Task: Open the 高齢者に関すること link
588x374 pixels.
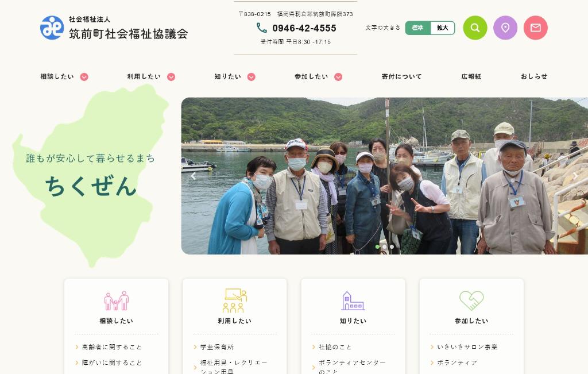Action: (112, 347)
